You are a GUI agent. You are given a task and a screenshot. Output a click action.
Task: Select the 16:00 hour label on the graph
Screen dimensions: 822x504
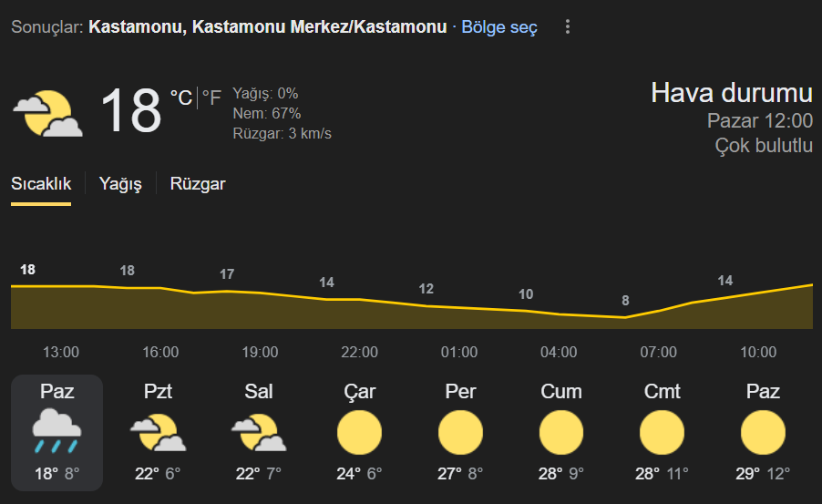160,352
